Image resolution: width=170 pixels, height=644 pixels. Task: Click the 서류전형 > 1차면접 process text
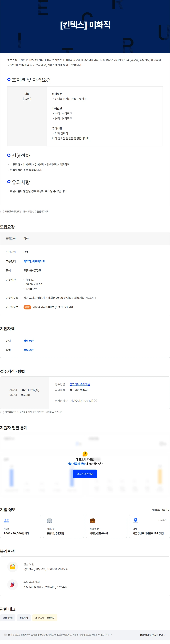(40, 165)
